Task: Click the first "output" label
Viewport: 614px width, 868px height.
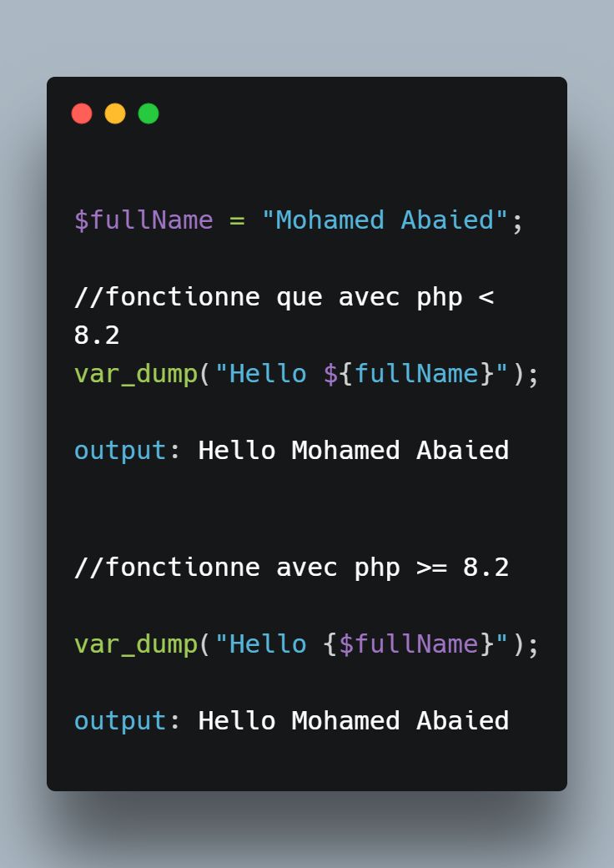Action: pyautogui.click(x=121, y=452)
